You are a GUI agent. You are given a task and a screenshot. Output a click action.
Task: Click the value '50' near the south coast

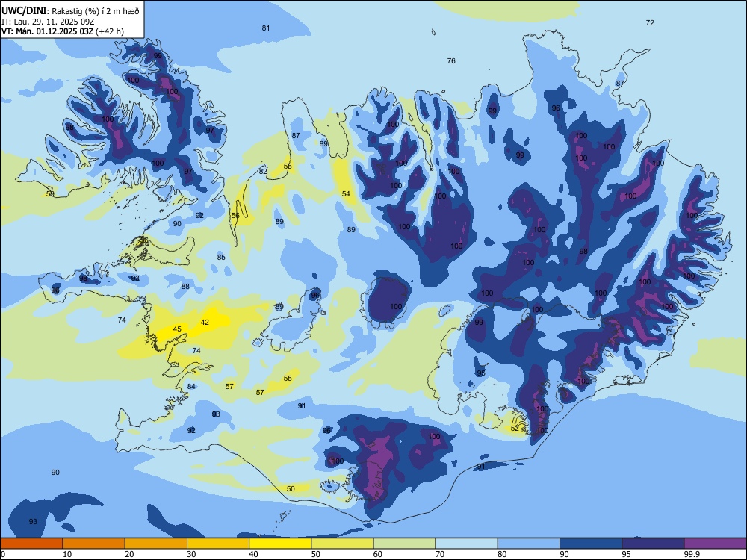[291, 488]
